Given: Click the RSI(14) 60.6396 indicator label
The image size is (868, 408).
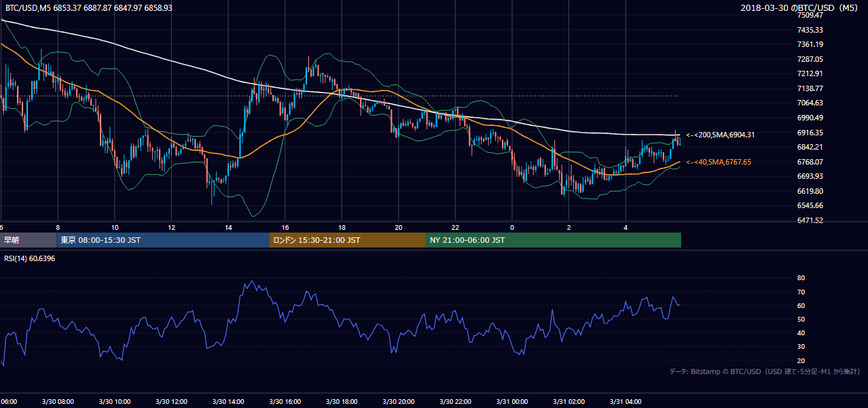Looking at the screenshot, I should click(x=30, y=258).
